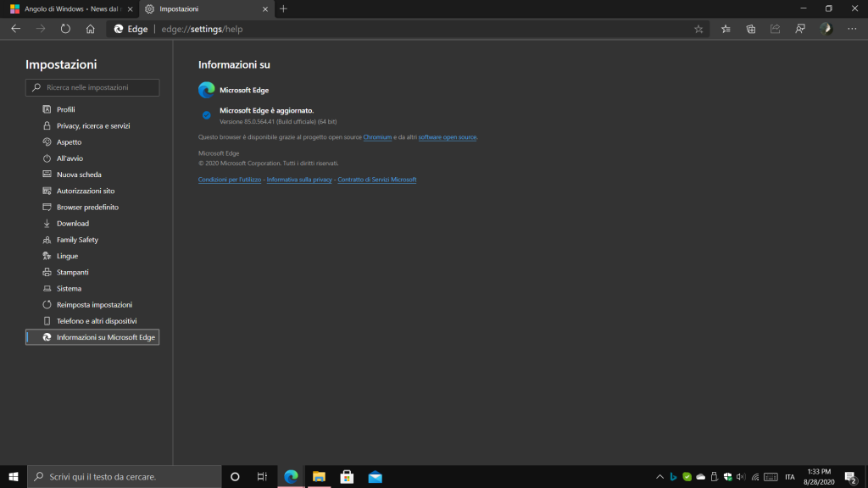This screenshot has width=868, height=488.
Task: Open the Chromium project link
Action: point(377,137)
